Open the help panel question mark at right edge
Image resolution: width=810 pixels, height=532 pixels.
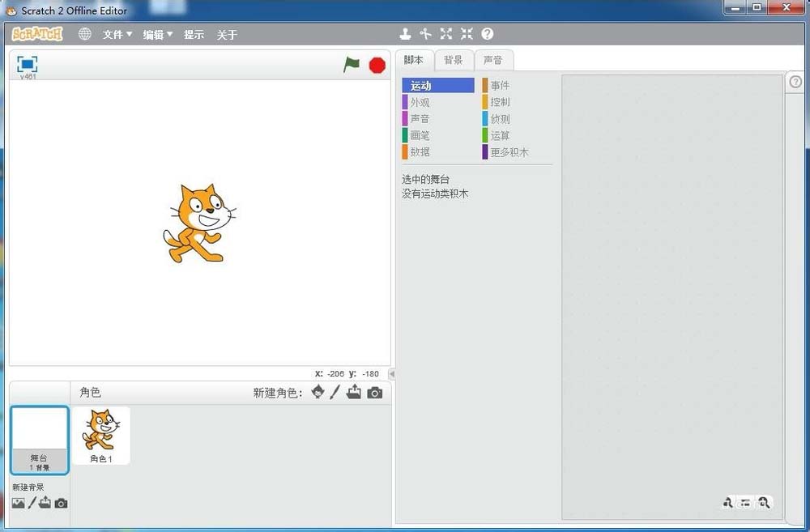click(x=795, y=82)
